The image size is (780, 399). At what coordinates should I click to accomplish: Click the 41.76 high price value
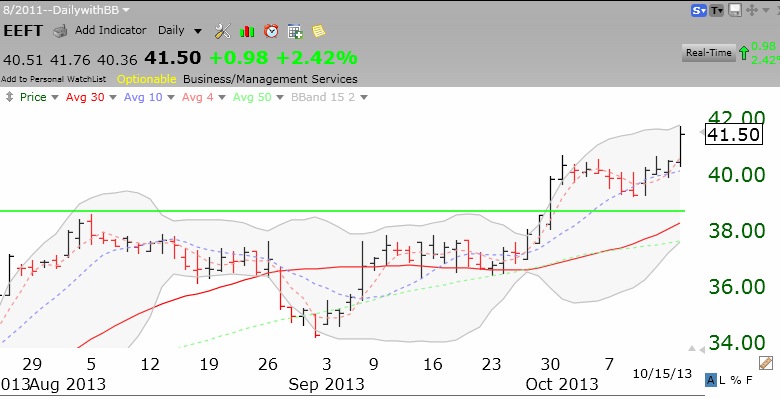click(x=70, y=60)
